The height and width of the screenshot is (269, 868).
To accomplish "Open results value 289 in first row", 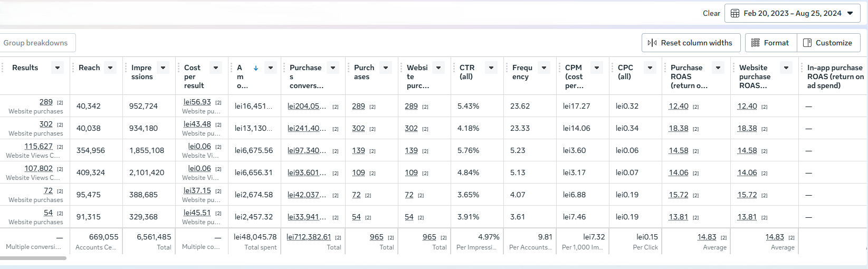I will click(46, 102).
